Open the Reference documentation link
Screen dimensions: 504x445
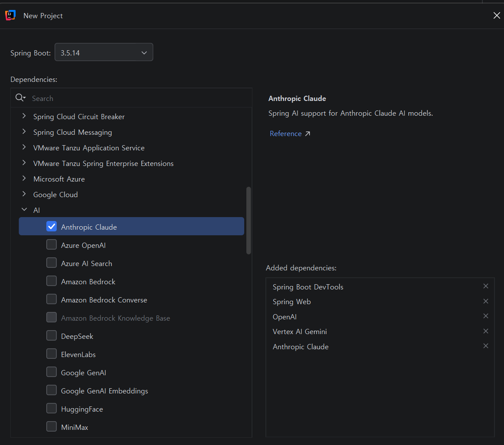(286, 133)
